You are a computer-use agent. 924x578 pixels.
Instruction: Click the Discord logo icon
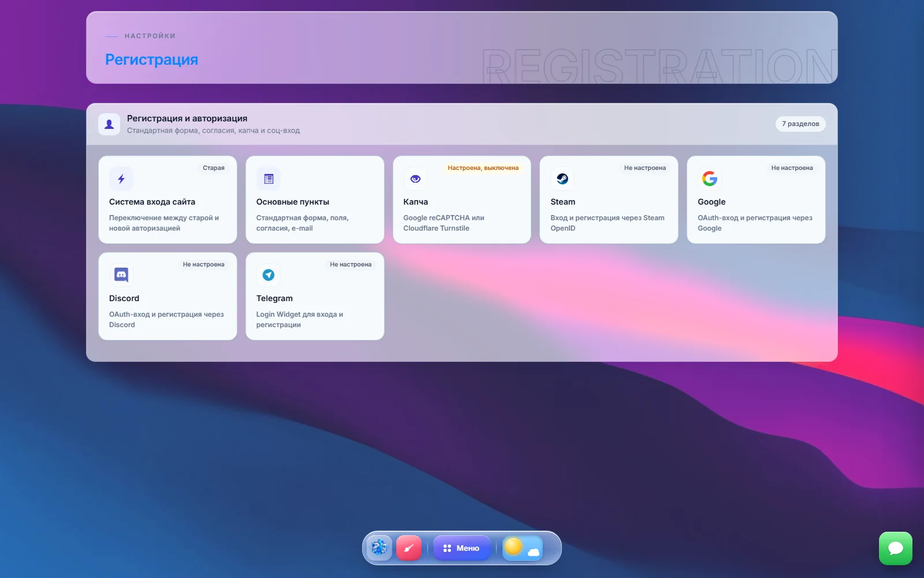pos(121,275)
